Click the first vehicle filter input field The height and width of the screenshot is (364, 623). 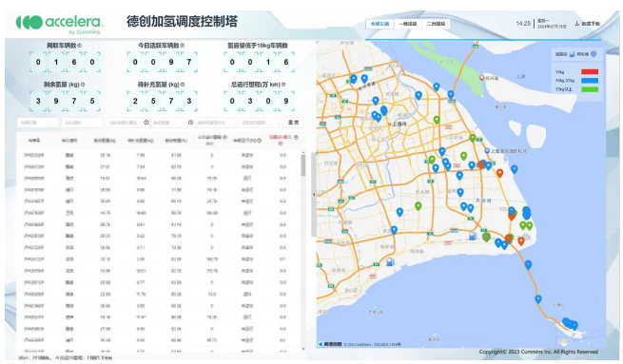(x=38, y=123)
